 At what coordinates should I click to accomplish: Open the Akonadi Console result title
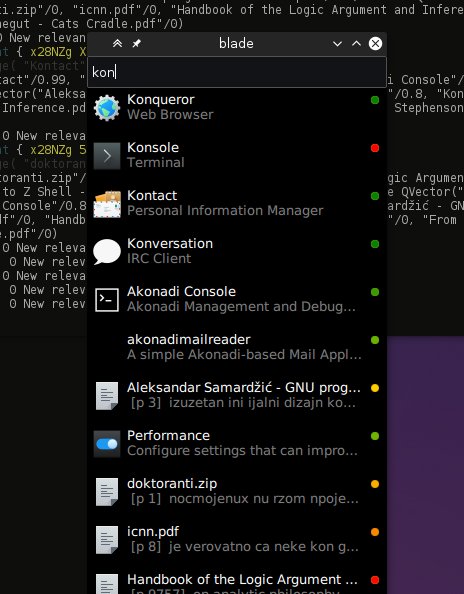point(181,292)
